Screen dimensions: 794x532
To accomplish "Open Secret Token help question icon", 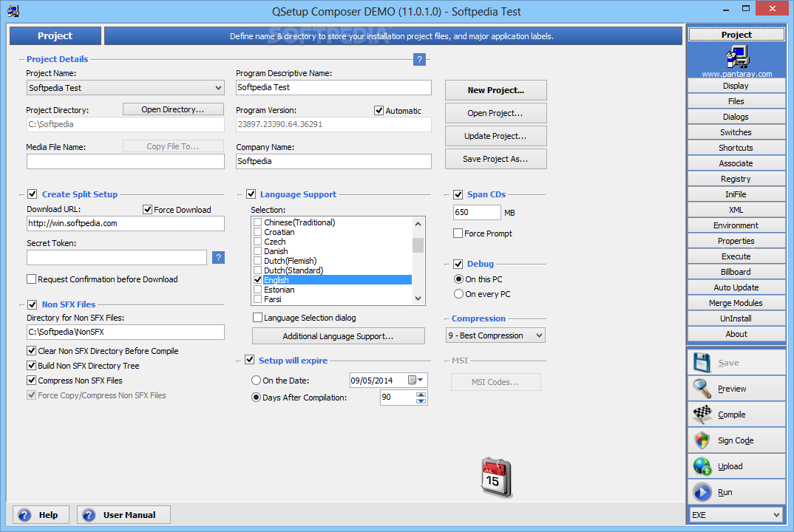I will pos(218,258).
